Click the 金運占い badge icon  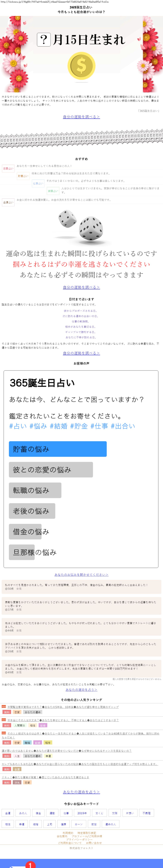pyautogui.click(x=8, y=202)
